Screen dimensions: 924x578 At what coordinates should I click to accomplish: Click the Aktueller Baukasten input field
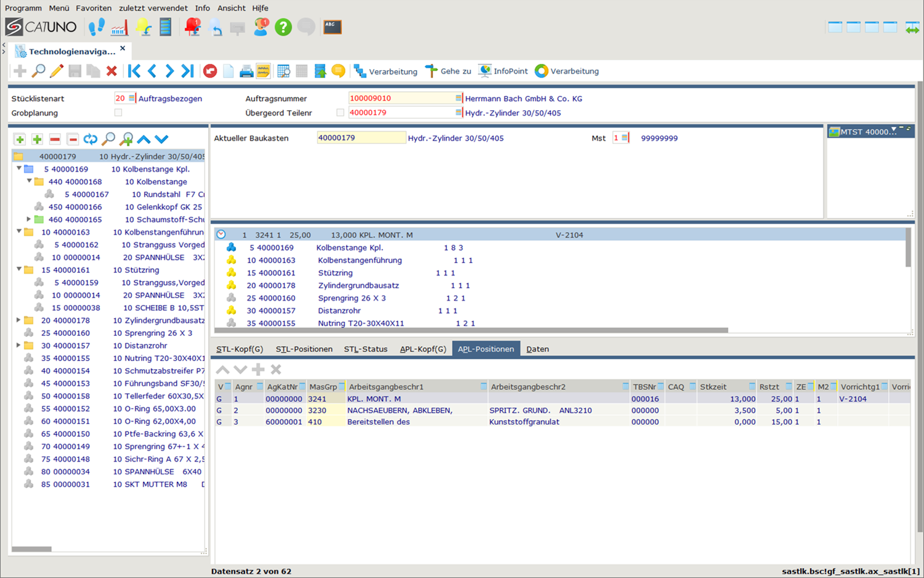[360, 138]
